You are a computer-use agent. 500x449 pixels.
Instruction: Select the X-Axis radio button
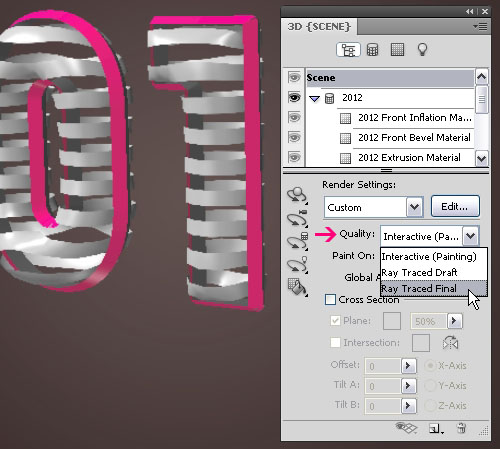click(x=430, y=366)
